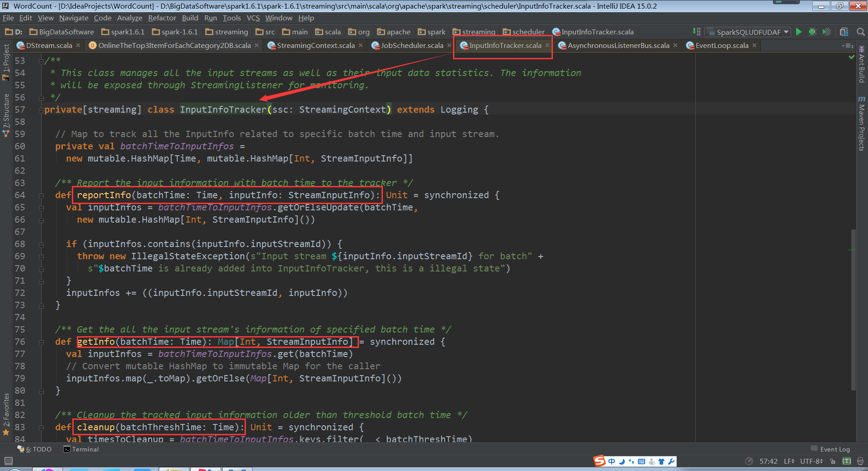
Task: Click the editor vertical scrollbar thumb
Action: pyautogui.click(x=853, y=310)
